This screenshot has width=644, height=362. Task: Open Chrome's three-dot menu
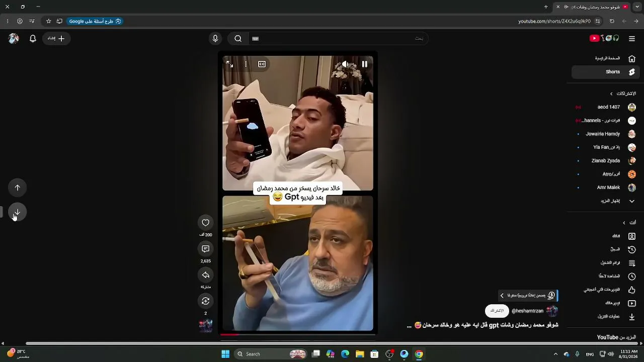click(8, 21)
